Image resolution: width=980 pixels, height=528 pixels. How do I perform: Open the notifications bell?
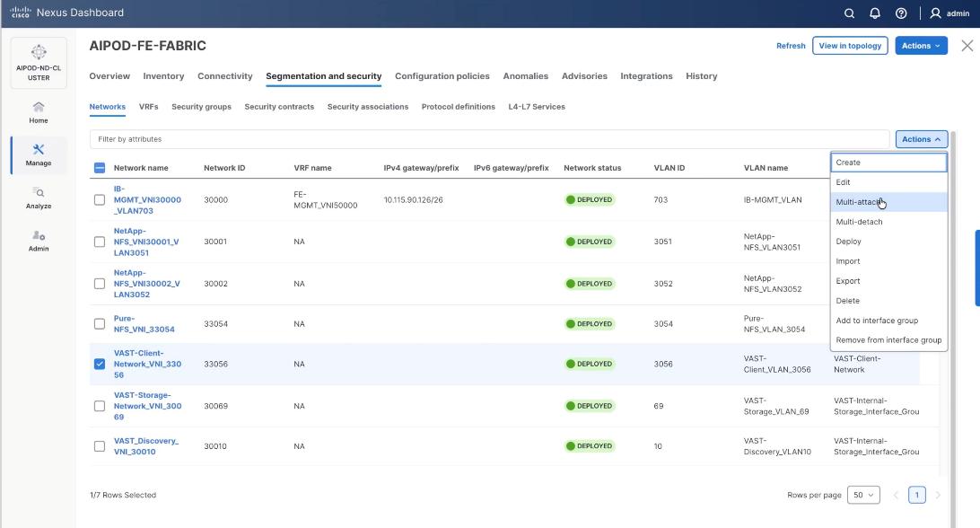click(873, 13)
